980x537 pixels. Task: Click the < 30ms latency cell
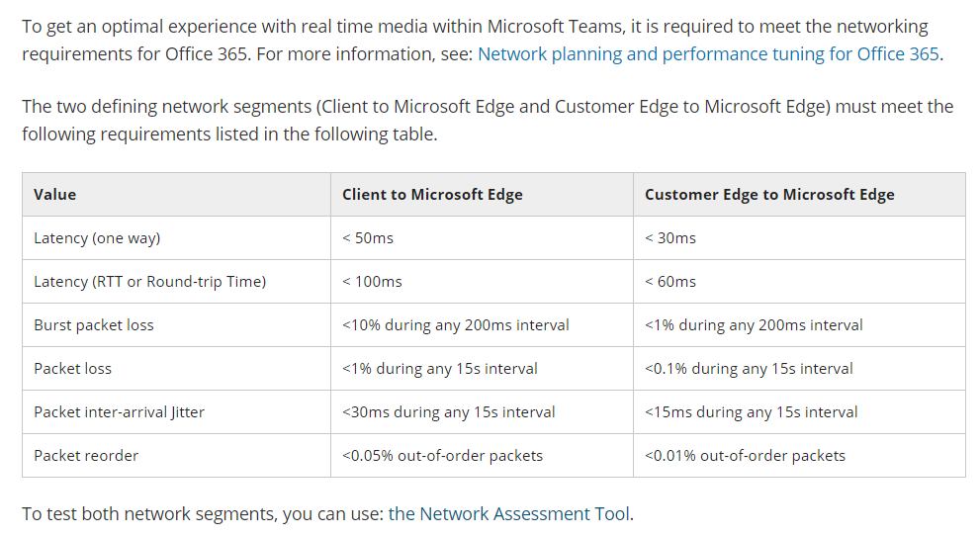(669, 238)
